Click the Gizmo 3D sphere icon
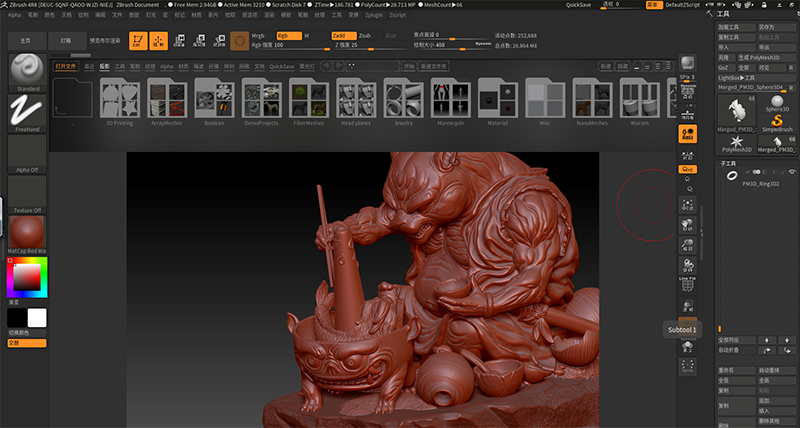This screenshot has width=800, height=428. 240,41
